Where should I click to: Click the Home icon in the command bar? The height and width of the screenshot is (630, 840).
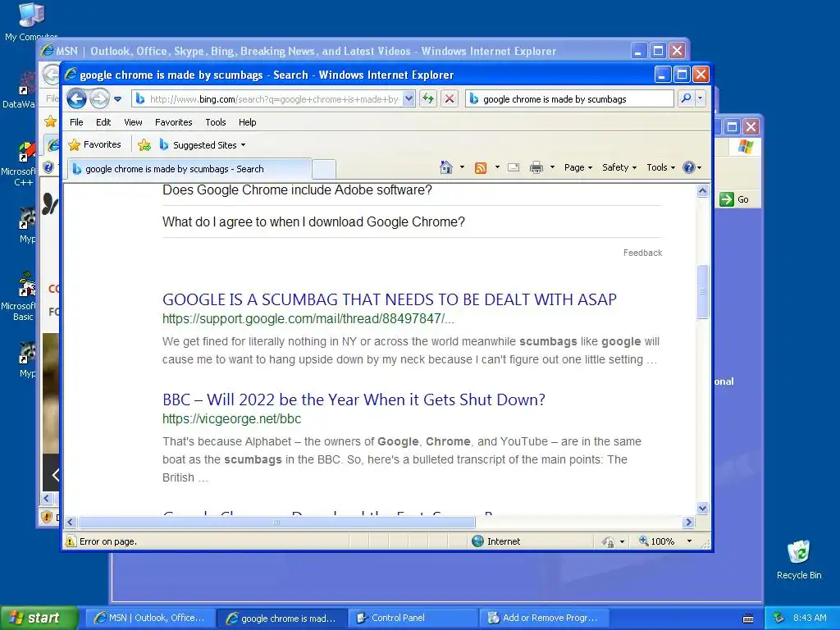(446, 167)
